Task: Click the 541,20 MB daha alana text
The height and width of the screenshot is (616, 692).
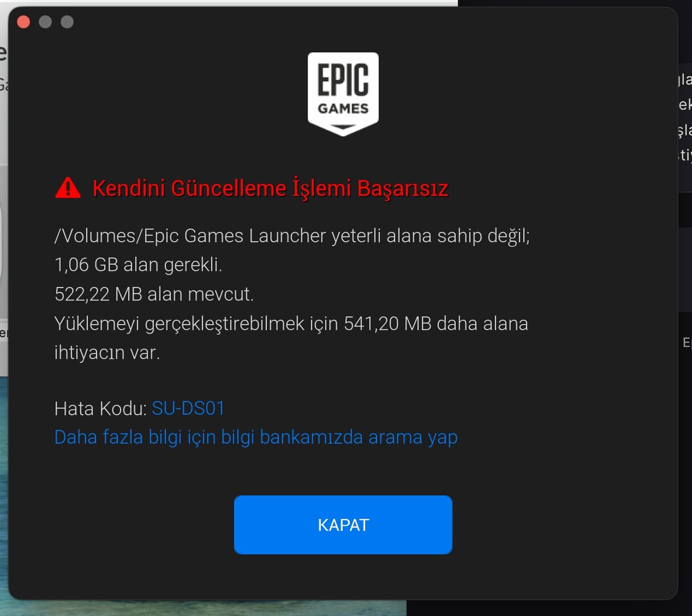Action: (x=436, y=323)
